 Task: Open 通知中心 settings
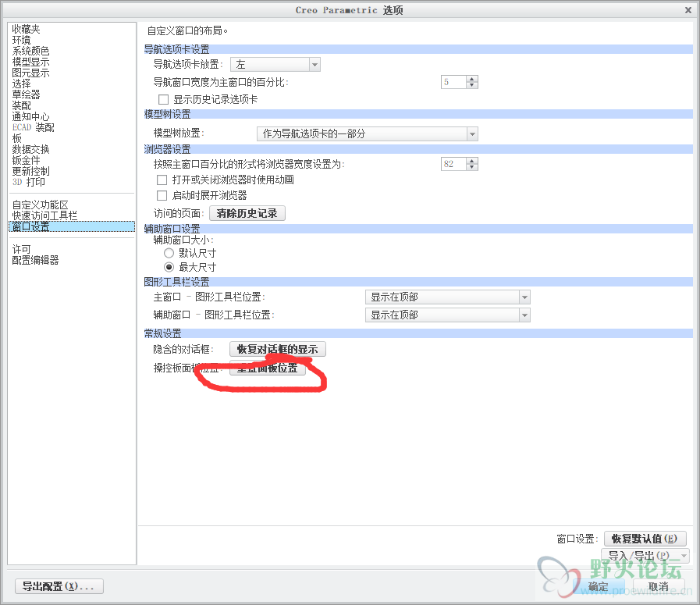click(x=30, y=116)
